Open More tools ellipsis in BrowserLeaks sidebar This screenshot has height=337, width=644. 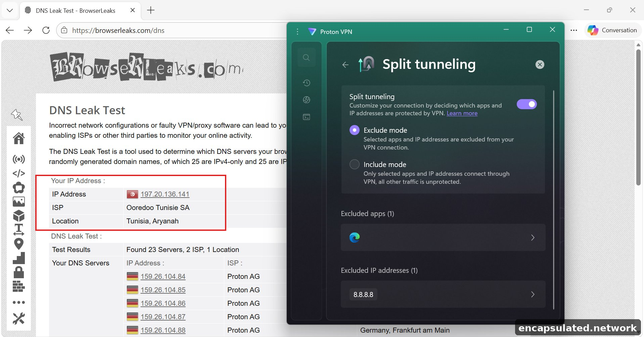(x=19, y=302)
